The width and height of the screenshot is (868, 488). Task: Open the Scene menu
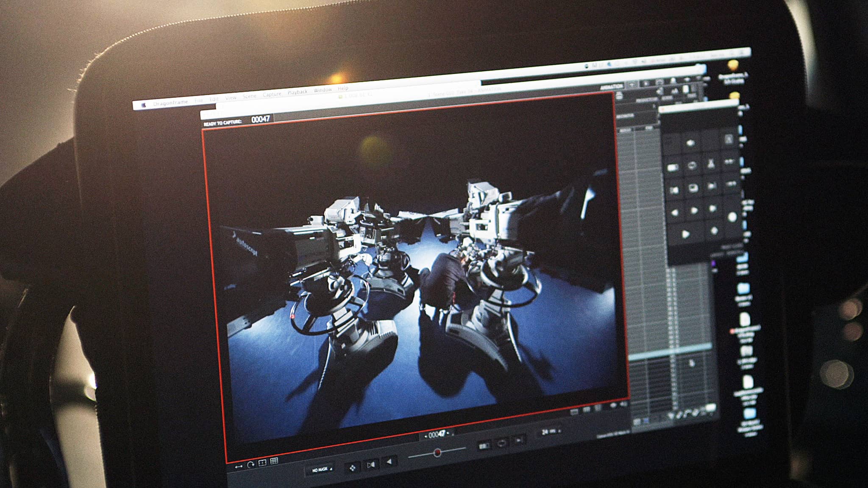(x=250, y=96)
